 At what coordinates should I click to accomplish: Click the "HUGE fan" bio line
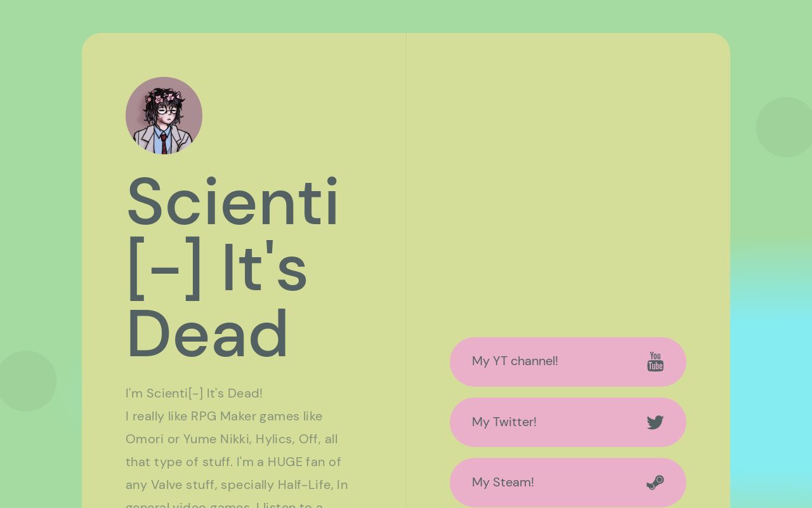[233, 462]
